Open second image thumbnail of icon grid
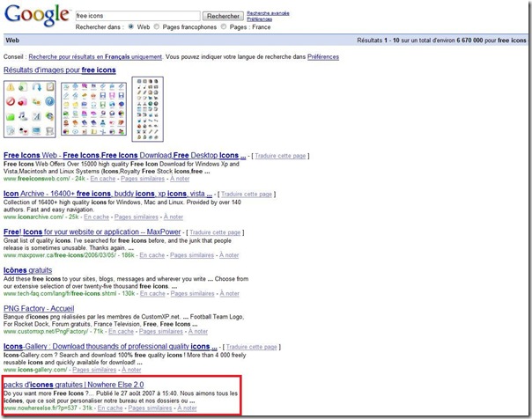532x419 pixels. coord(93,109)
